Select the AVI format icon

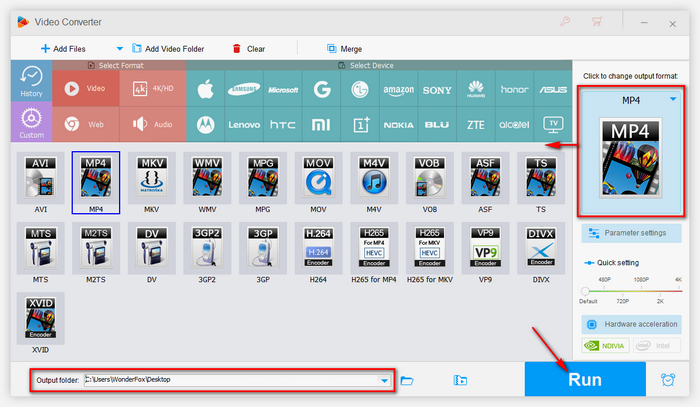pos(41,179)
